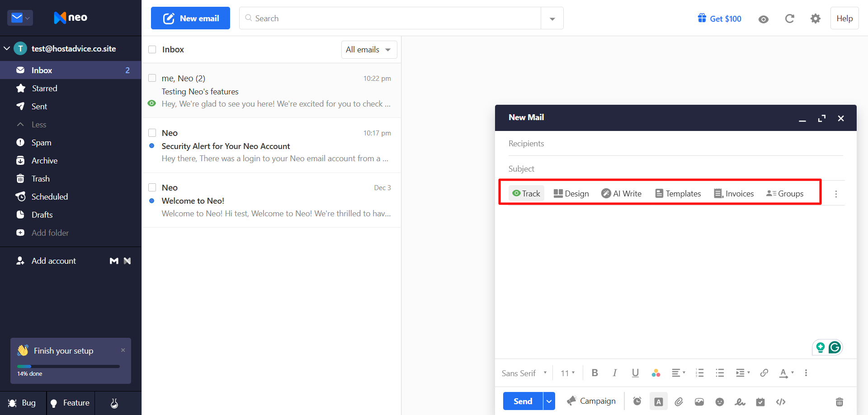The image size is (868, 415).
Task: Insert a hyperlink
Action: coord(764,373)
